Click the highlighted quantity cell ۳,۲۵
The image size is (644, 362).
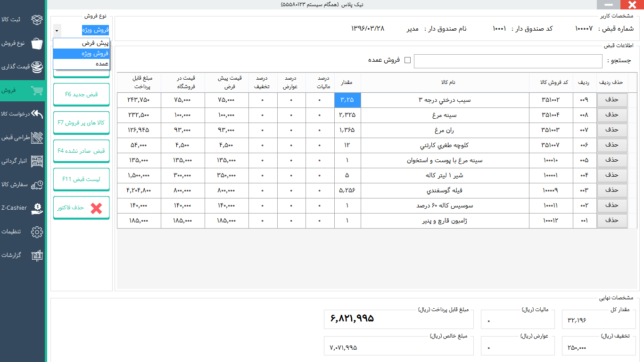(x=347, y=100)
